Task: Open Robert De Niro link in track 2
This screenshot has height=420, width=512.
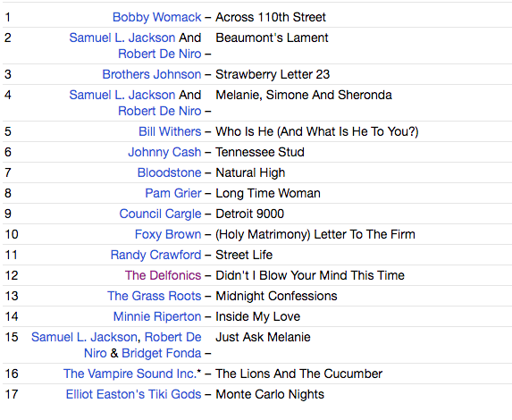Action: click(160, 54)
